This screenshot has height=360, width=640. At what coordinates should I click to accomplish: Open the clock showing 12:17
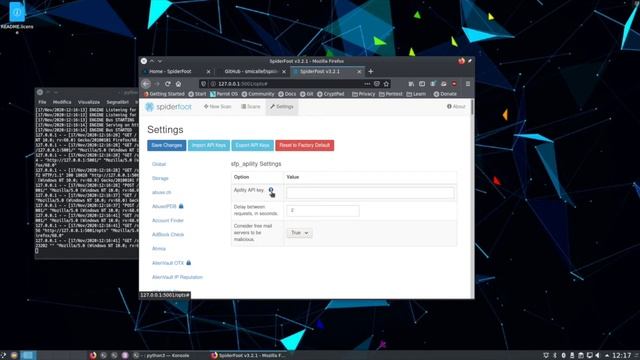point(622,355)
